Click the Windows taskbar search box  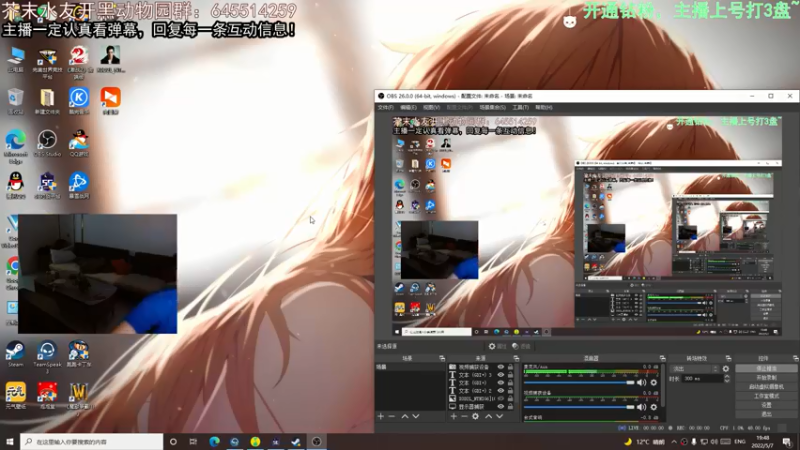pyautogui.click(x=92, y=442)
